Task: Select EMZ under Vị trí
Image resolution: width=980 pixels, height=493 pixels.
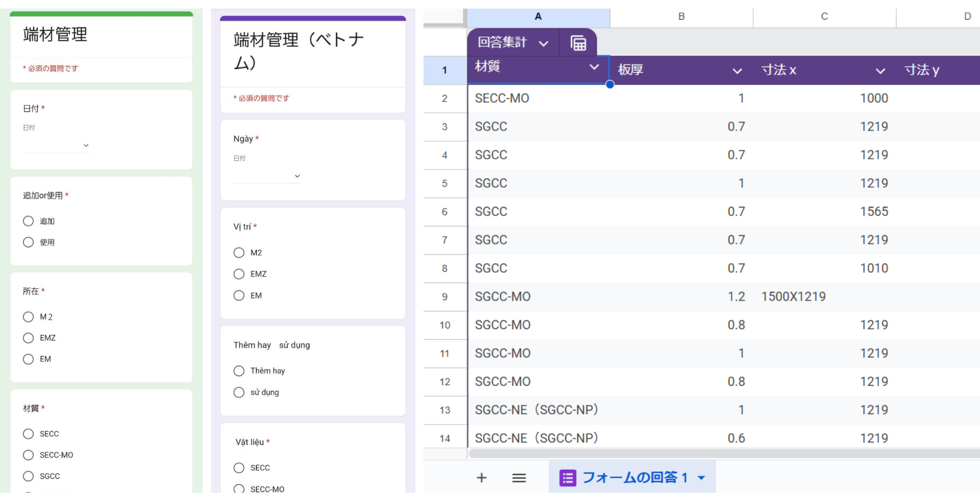Action: (x=239, y=274)
